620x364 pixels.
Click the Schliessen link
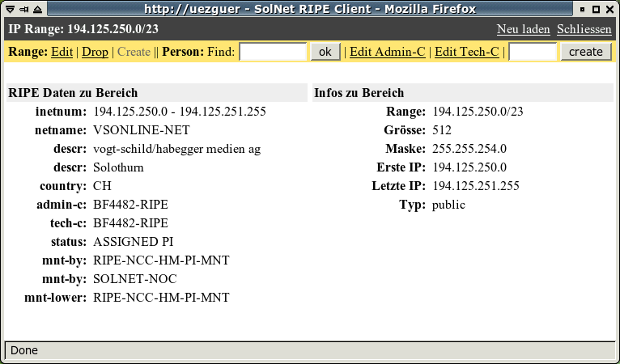[584, 29]
